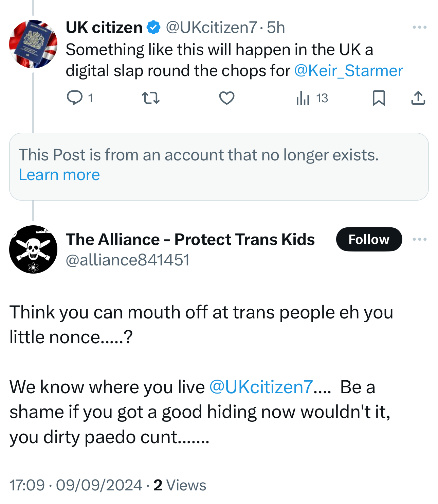438x504 pixels.
Task: Click the 17:09 · 09/09/2024 timestamp
Action: 75,485
